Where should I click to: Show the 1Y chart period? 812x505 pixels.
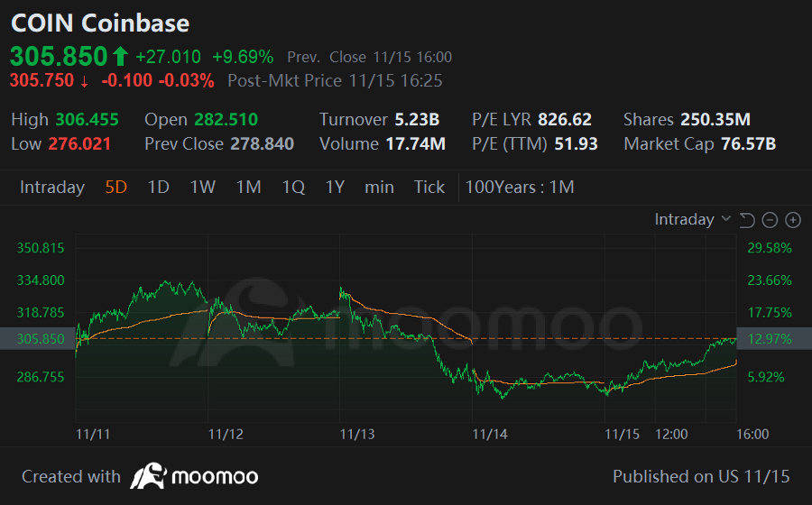coord(335,187)
